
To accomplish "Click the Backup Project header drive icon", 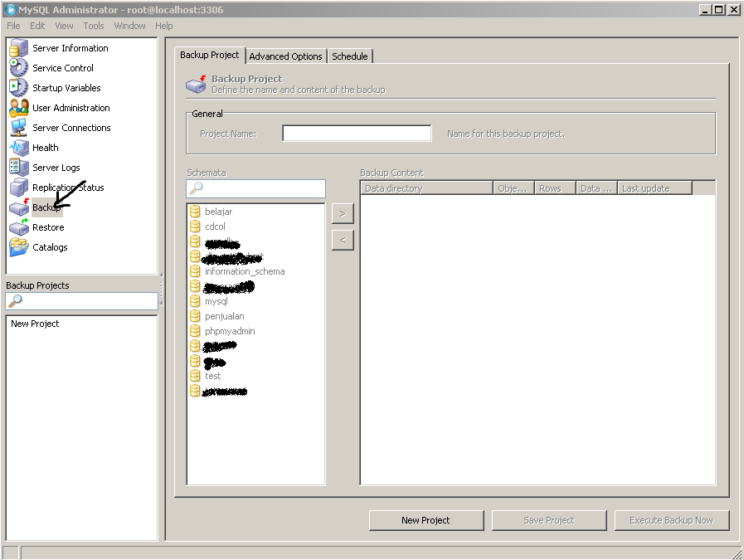I will 196,84.
